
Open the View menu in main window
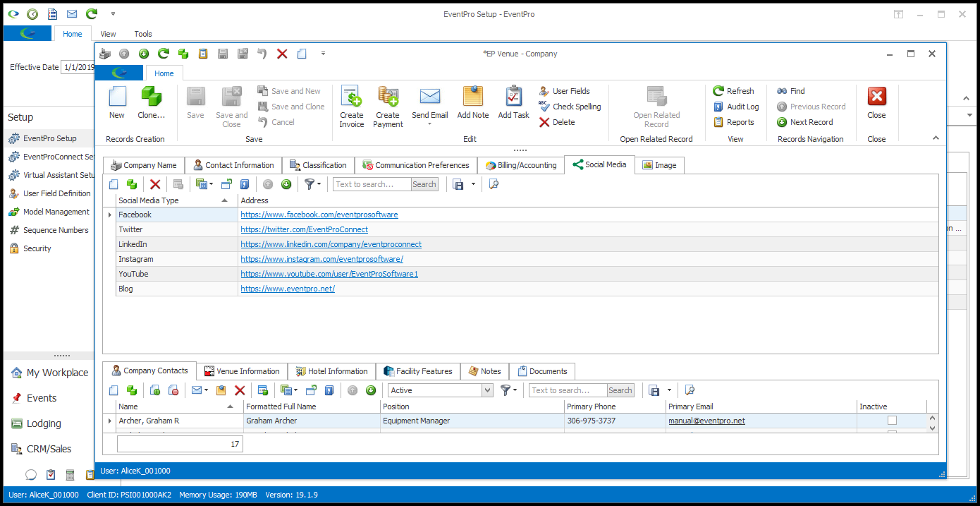pyautogui.click(x=108, y=33)
